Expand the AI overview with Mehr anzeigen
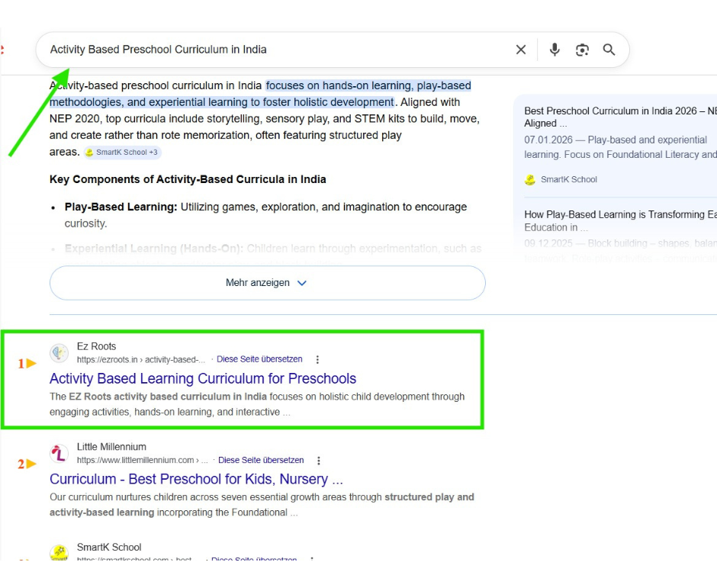The height and width of the screenshot is (588, 717). tap(268, 283)
